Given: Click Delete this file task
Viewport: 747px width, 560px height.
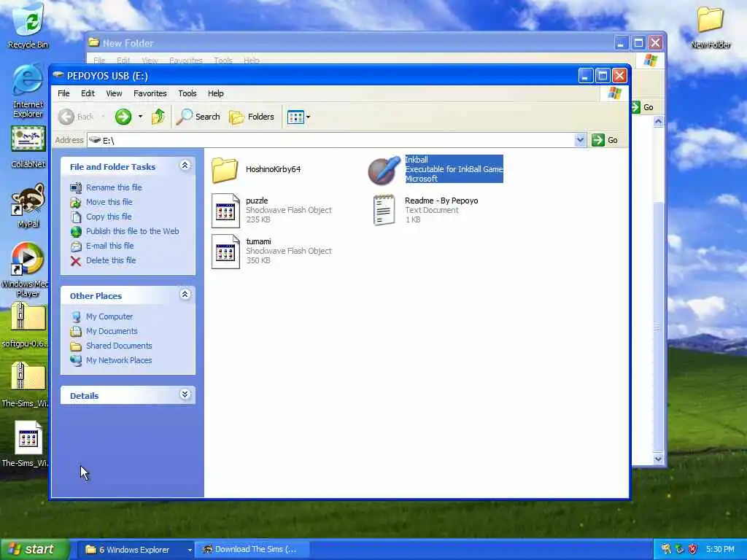Looking at the screenshot, I should pyautogui.click(x=111, y=260).
